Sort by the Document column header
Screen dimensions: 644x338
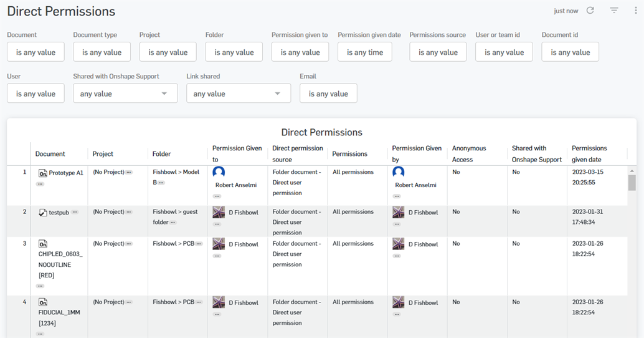click(50, 154)
